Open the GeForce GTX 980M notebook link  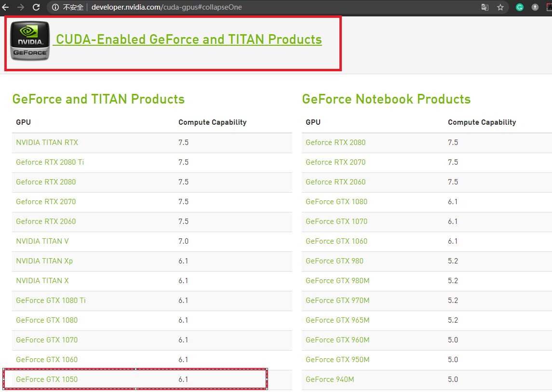click(x=337, y=281)
